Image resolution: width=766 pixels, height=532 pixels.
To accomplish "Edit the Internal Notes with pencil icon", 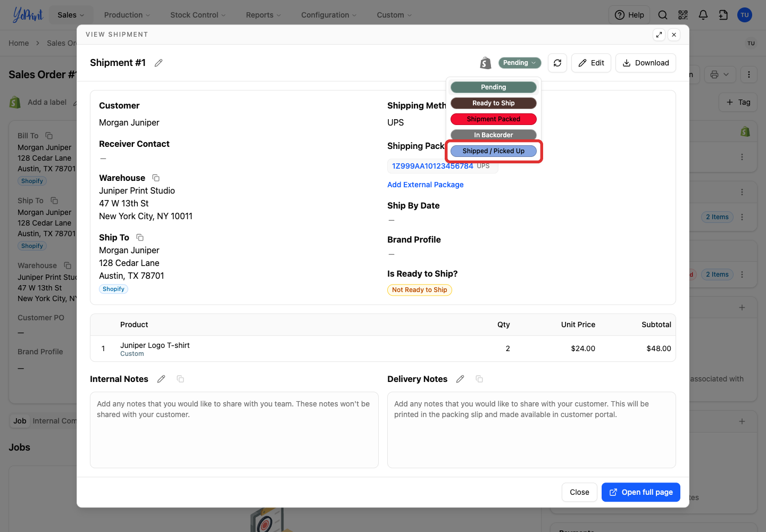I will (161, 379).
